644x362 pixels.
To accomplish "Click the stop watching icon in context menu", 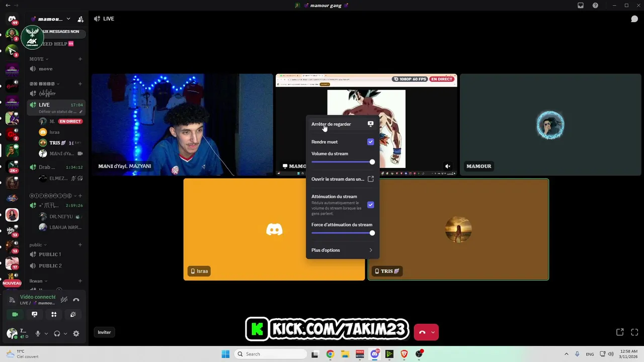I will coord(370,124).
